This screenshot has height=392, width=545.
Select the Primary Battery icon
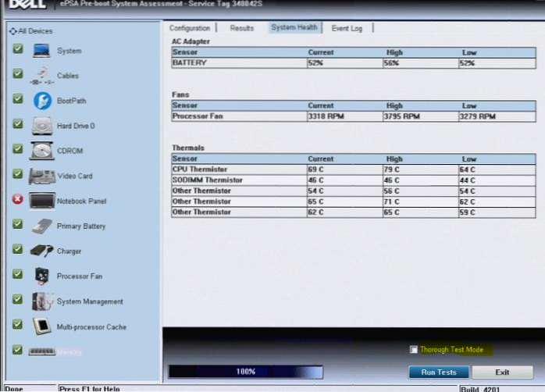(41, 226)
